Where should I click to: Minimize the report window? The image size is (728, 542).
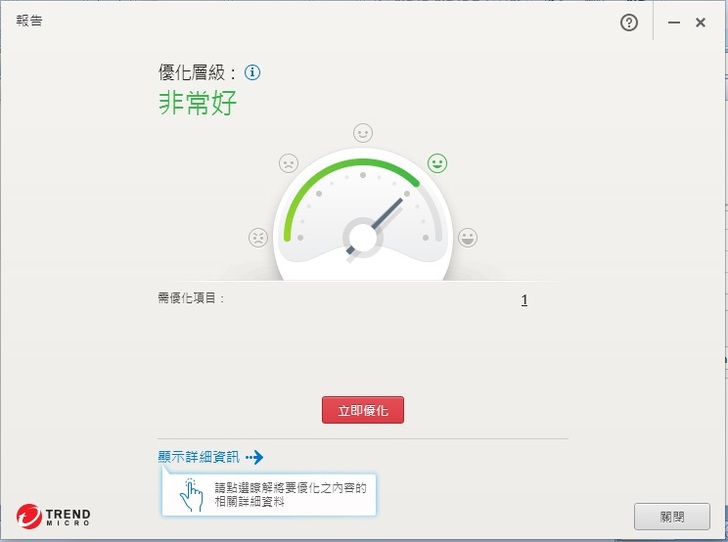coord(674,22)
